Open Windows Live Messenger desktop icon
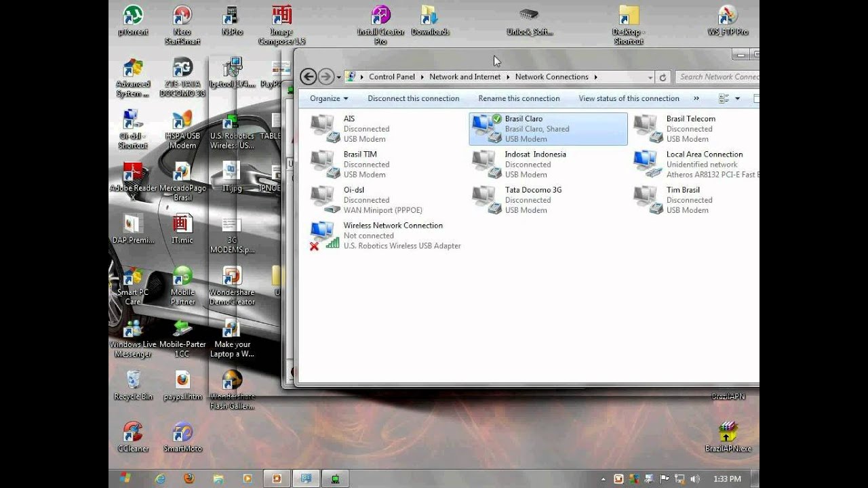868x488 pixels. coord(133,338)
